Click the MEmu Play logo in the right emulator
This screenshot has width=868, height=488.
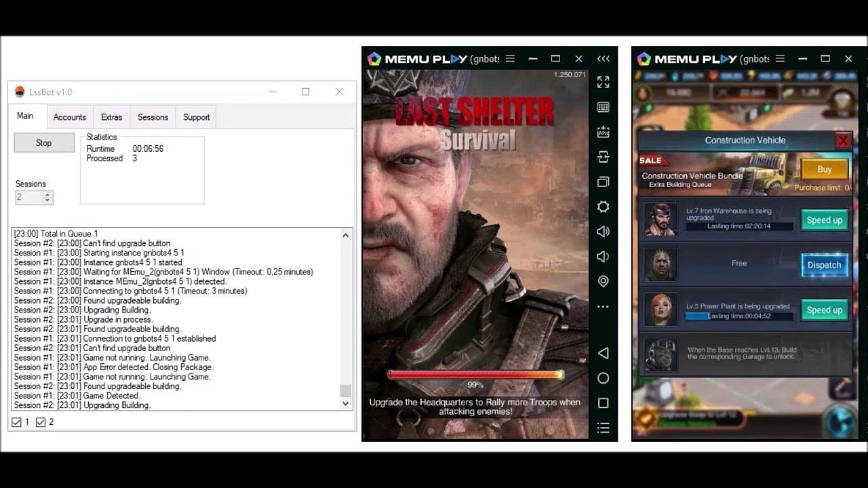644,59
